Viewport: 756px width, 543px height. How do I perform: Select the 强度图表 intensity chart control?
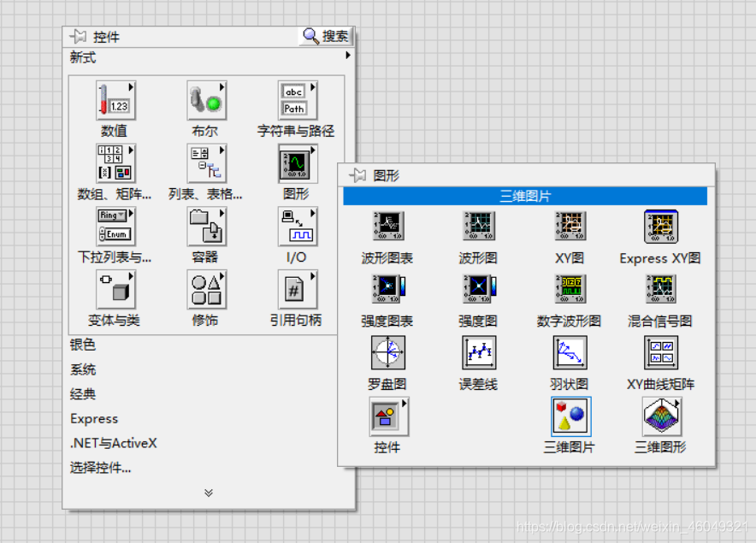pyautogui.click(x=388, y=289)
